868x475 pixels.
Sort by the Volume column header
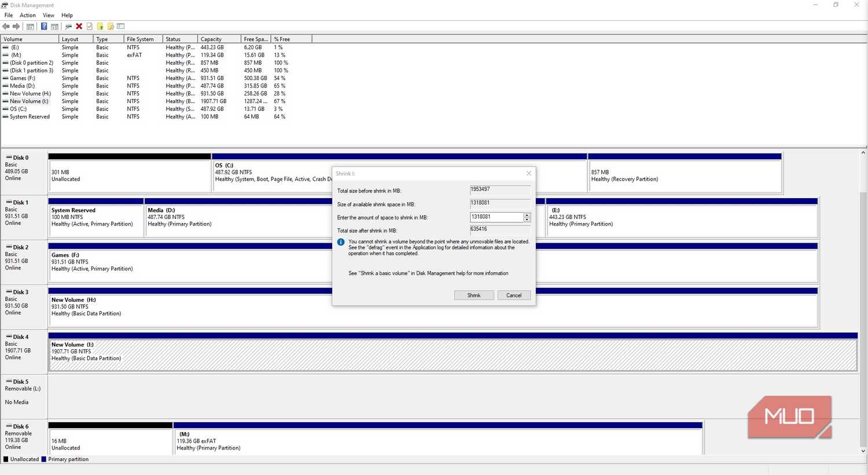pyautogui.click(x=30, y=39)
